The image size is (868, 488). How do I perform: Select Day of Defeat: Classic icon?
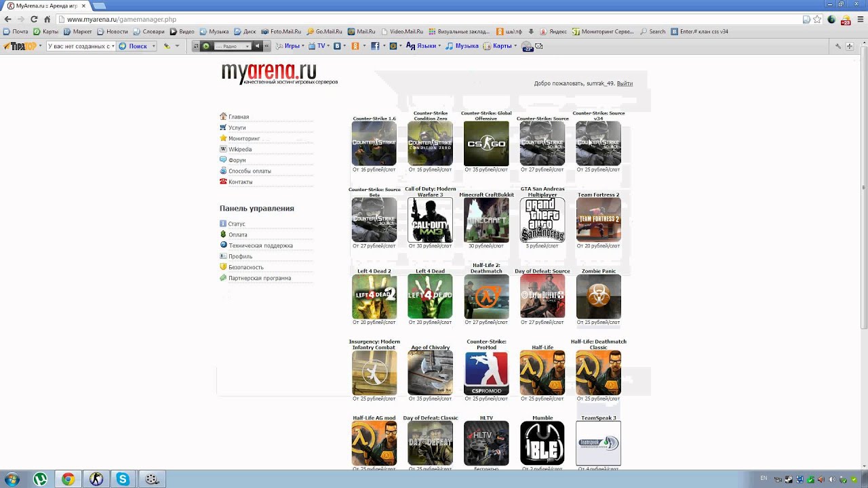[x=430, y=443]
